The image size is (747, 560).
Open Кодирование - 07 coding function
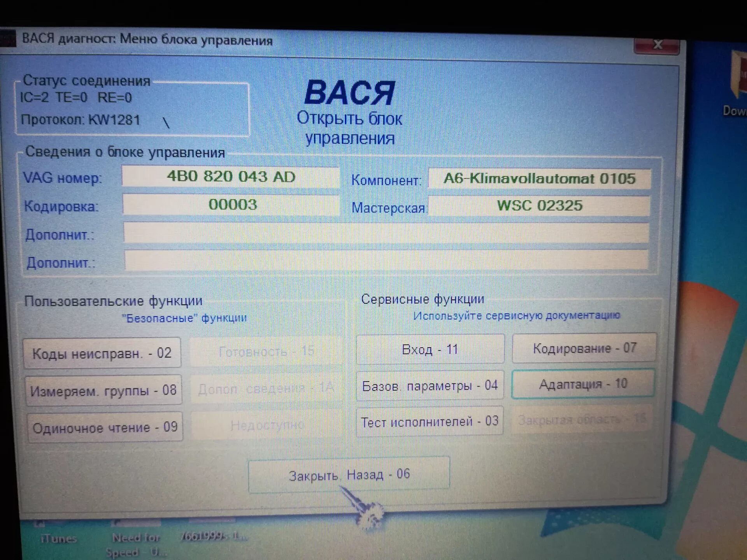click(584, 348)
